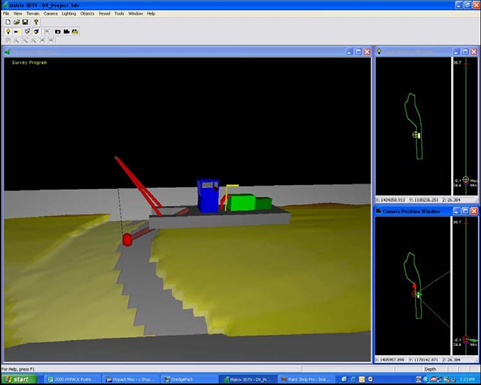481x385 pixels.
Task: Click the Windows start button
Action: coord(19,379)
